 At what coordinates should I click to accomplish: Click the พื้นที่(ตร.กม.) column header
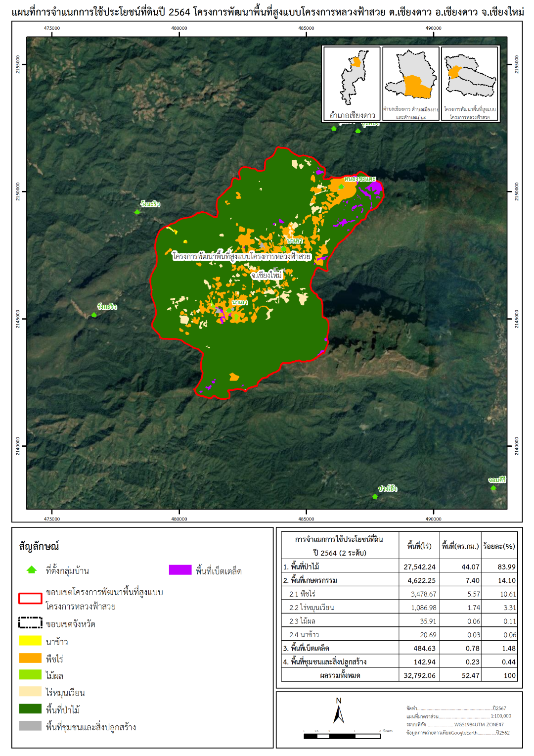(x=460, y=546)
